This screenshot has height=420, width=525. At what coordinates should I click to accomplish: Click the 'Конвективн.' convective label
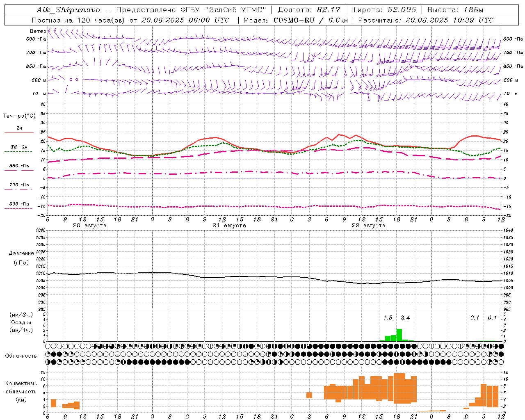(21, 383)
